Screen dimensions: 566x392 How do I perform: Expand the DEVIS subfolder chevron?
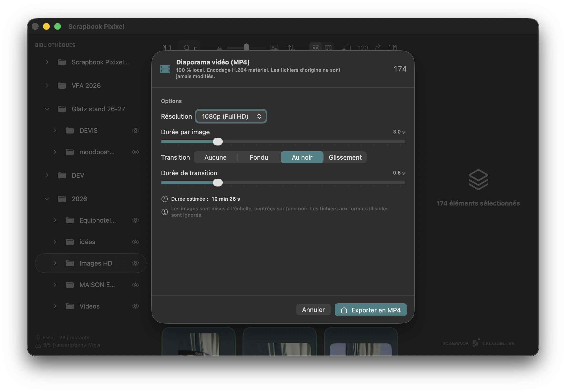tap(55, 130)
